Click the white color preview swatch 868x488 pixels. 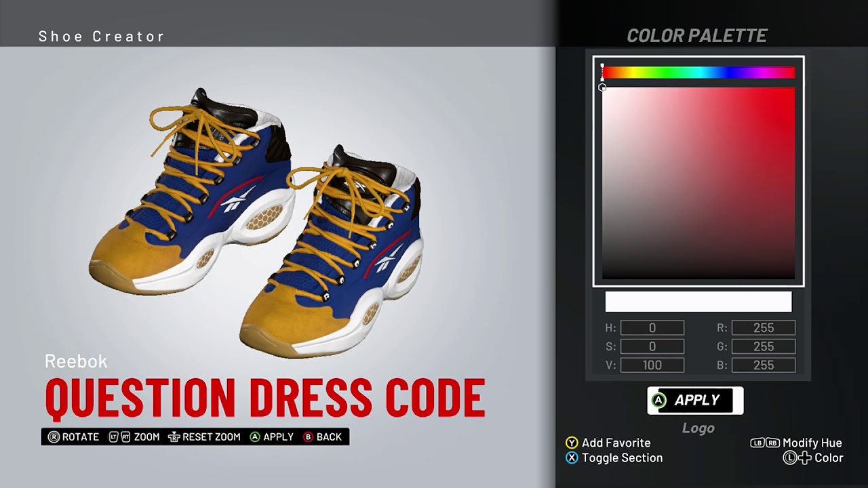(698, 302)
